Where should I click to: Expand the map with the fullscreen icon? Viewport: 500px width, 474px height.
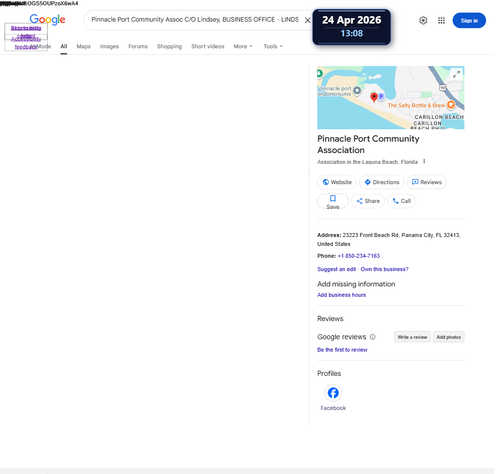pyautogui.click(x=456, y=74)
